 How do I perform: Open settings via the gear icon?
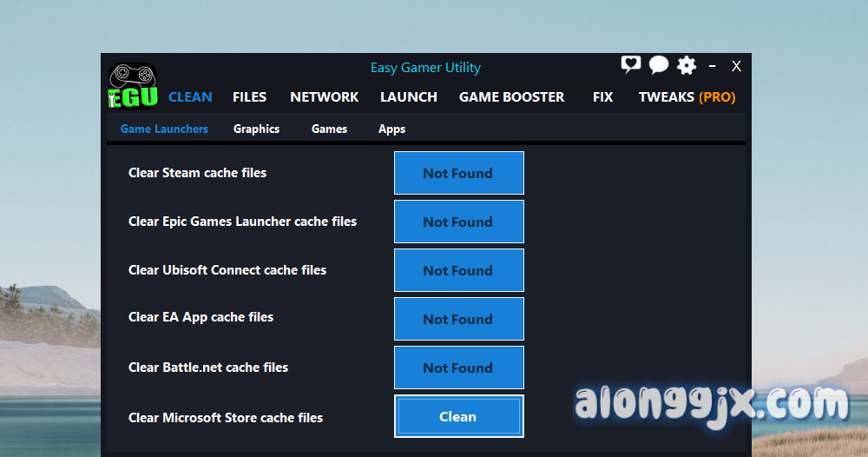[x=687, y=65]
